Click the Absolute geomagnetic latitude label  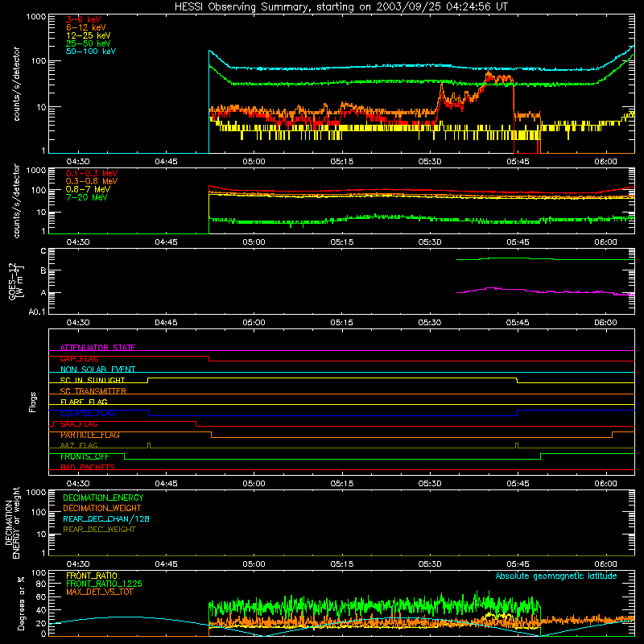pyautogui.click(x=556, y=576)
